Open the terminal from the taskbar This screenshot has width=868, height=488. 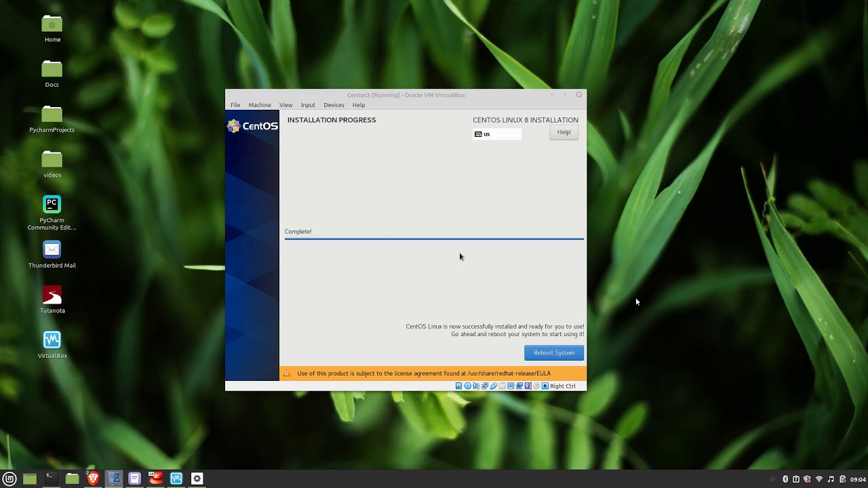coord(50,479)
